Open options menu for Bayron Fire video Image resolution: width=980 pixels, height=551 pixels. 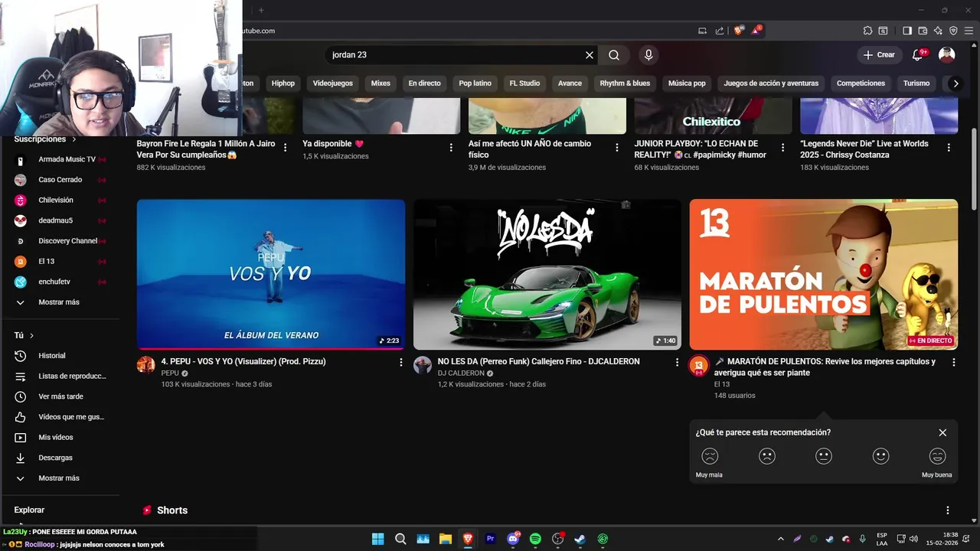[x=286, y=148]
